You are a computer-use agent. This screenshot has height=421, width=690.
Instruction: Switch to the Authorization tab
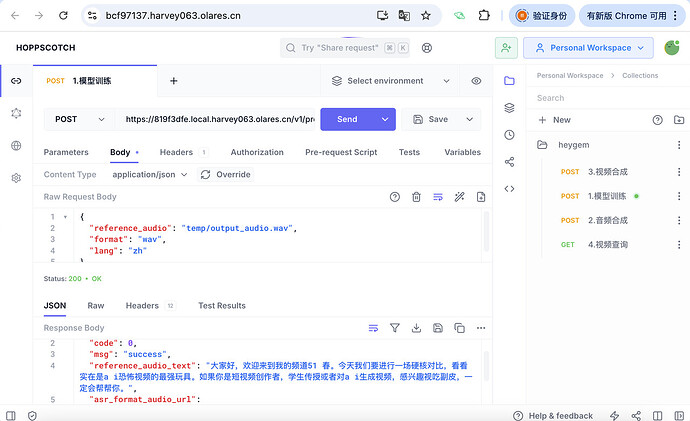tap(257, 152)
